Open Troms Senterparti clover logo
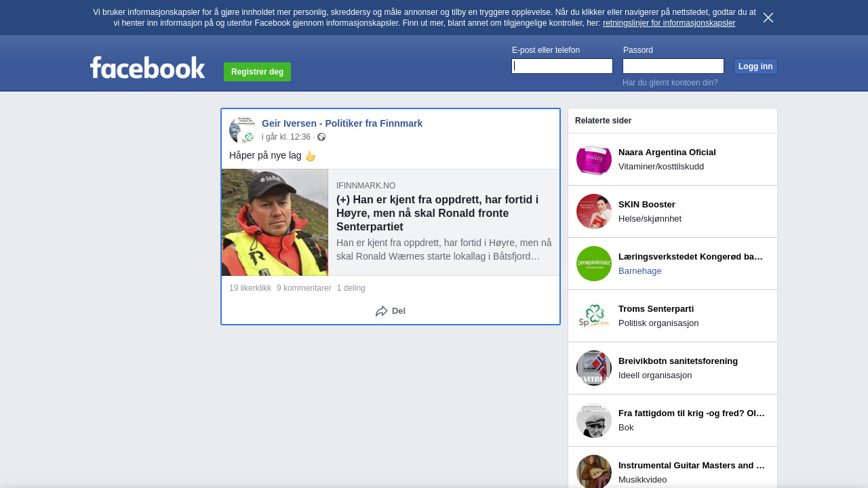The image size is (868, 488). pyautogui.click(x=594, y=316)
